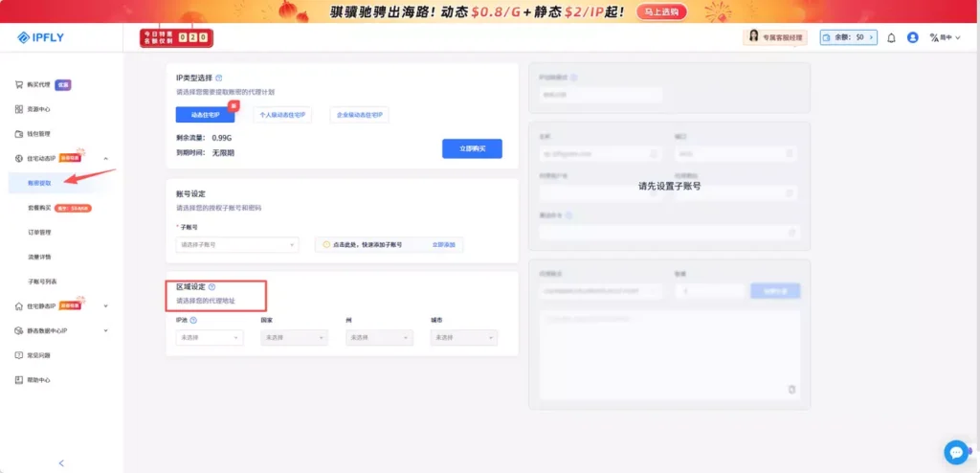980x473 pixels.
Task: Open 订单管理 submenu item
Action: (x=39, y=232)
